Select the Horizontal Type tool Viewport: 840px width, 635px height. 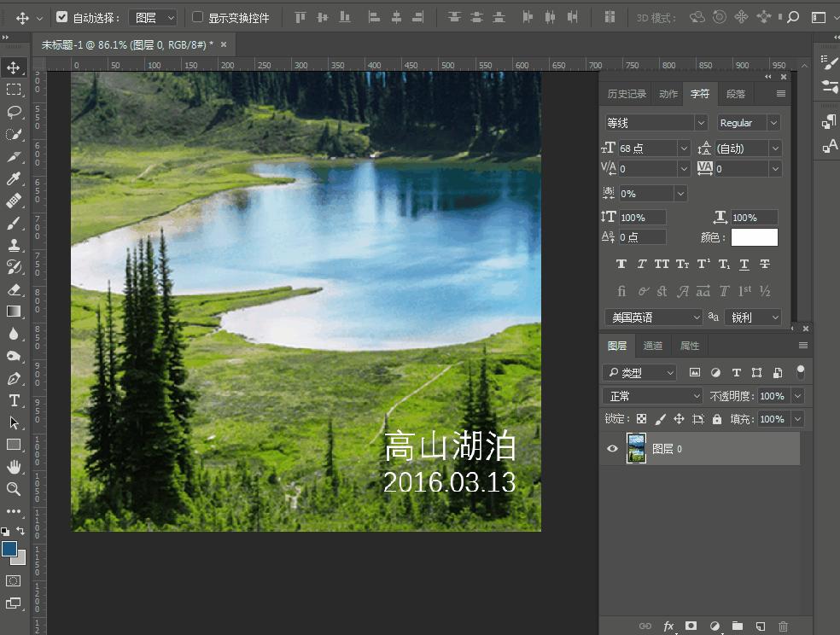[14, 400]
